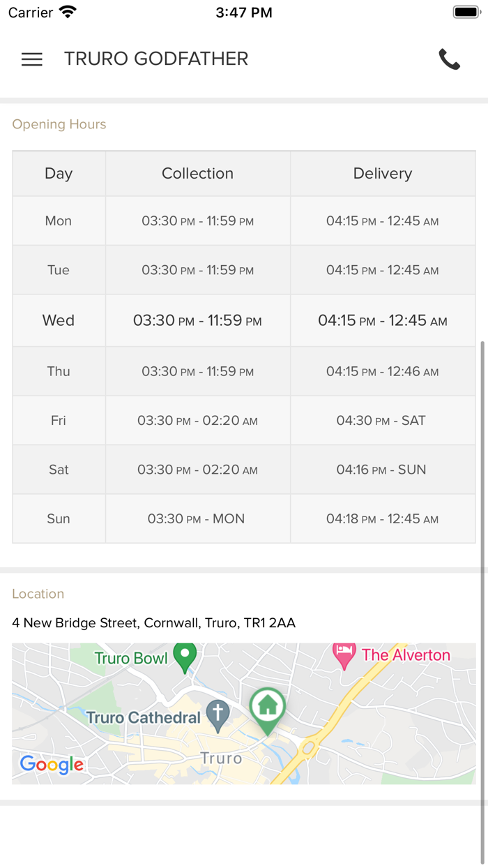Image resolution: width=488 pixels, height=868 pixels.
Task: Click the Collection column header
Action: pyautogui.click(x=197, y=174)
